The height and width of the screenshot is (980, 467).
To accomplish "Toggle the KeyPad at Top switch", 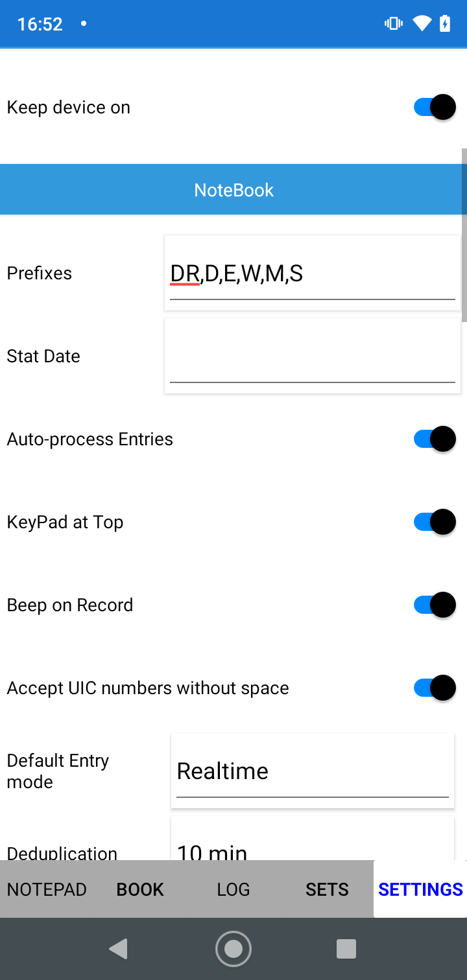I will [x=435, y=522].
